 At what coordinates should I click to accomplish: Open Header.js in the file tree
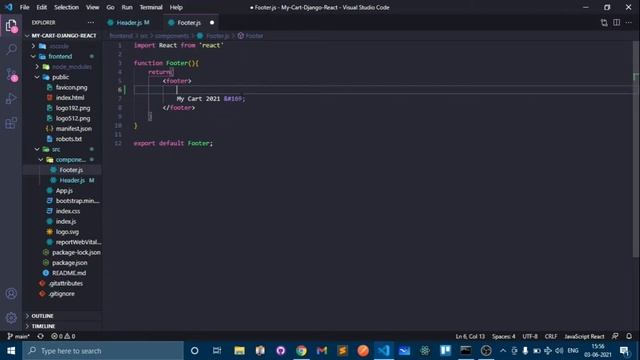(72, 180)
